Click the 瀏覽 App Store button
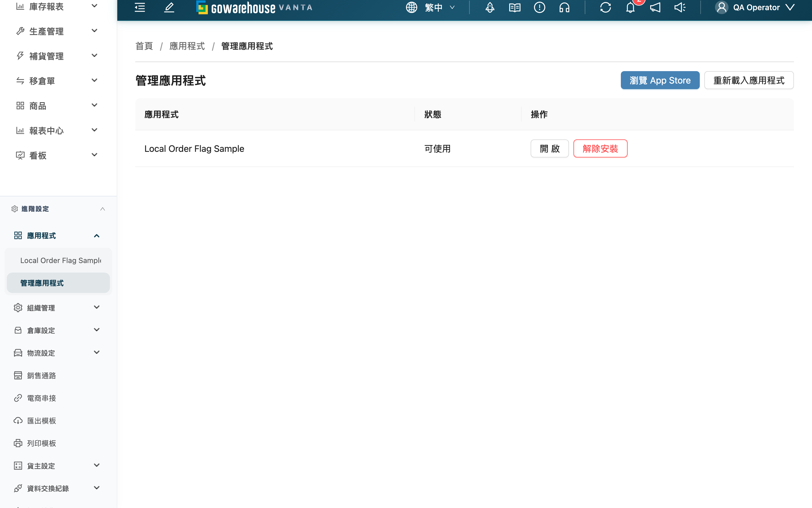 coord(660,80)
